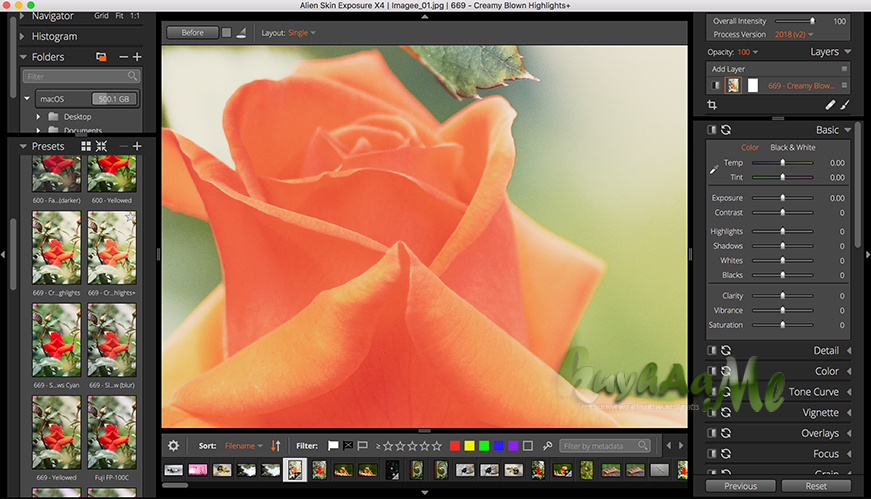Filter by yellow color label
871x499 pixels.
(x=469, y=446)
